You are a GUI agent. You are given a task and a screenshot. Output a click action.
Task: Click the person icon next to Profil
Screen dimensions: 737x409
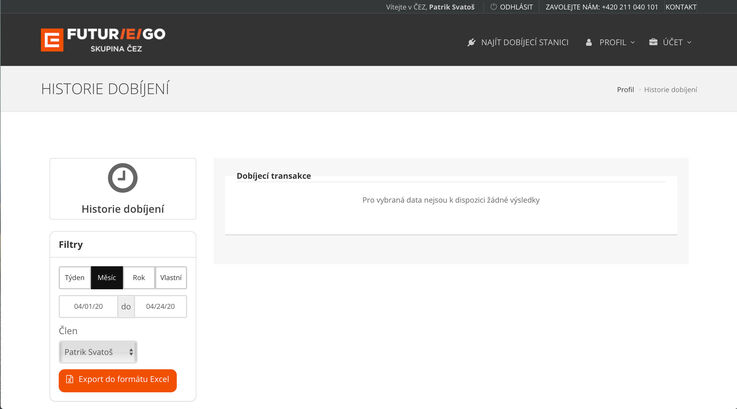click(589, 42)
